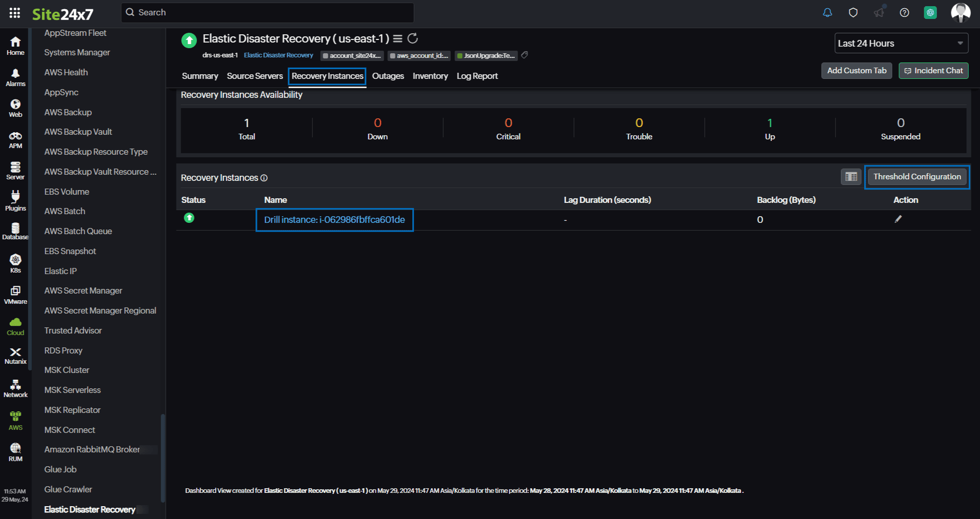Open the help question mark icon
The height and width of the screenshot is (519, 980).
coord(904,13)
